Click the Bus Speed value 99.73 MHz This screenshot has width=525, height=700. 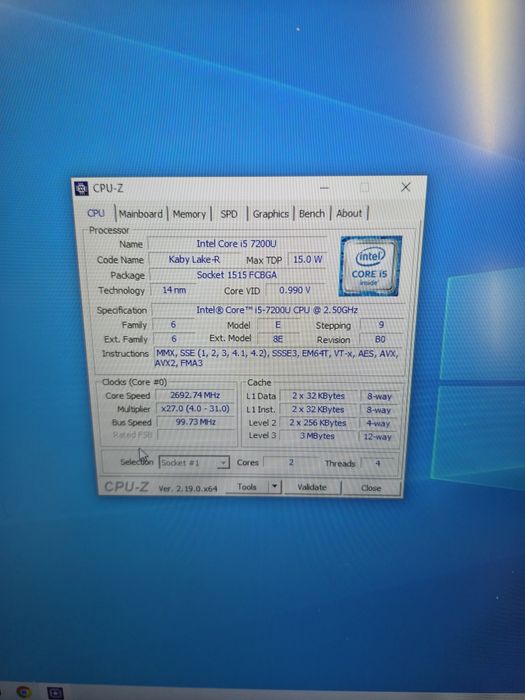[196, 422]
